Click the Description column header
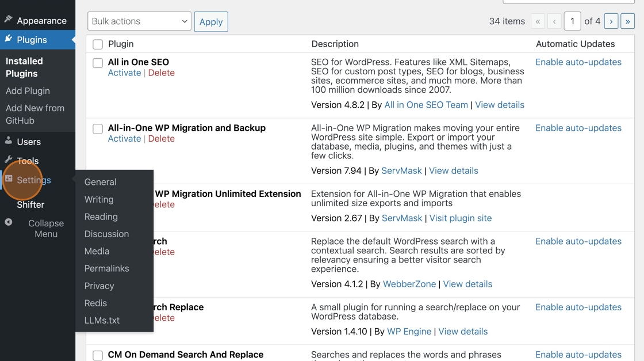This screenshot has width=644, height=361. (335, 44)
